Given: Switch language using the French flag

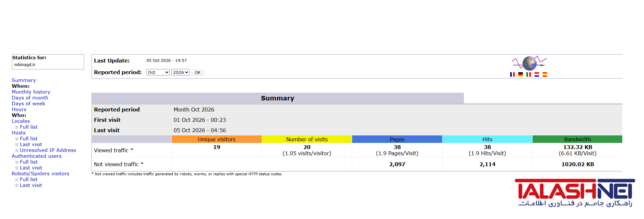Looking at the screenshot, I should click(x=512, y=75).
